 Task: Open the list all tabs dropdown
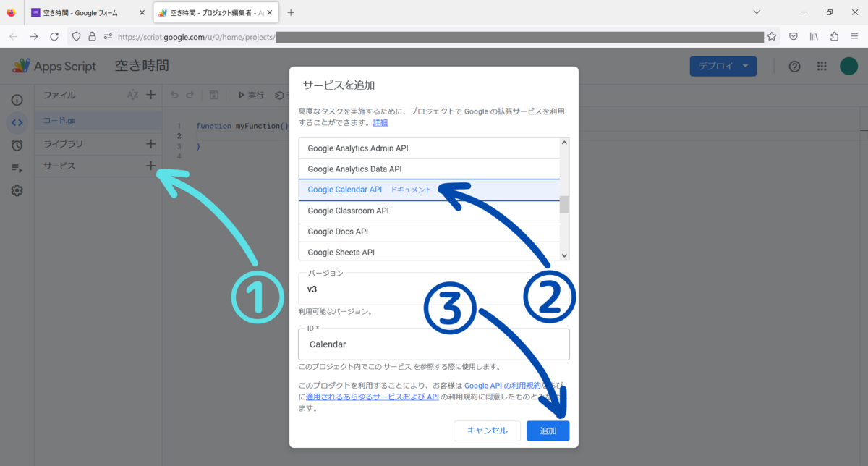click(757, 12)
